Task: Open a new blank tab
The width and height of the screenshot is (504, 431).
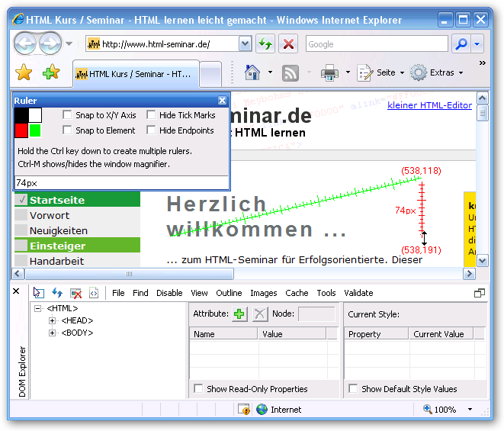Action: (210, 74)
